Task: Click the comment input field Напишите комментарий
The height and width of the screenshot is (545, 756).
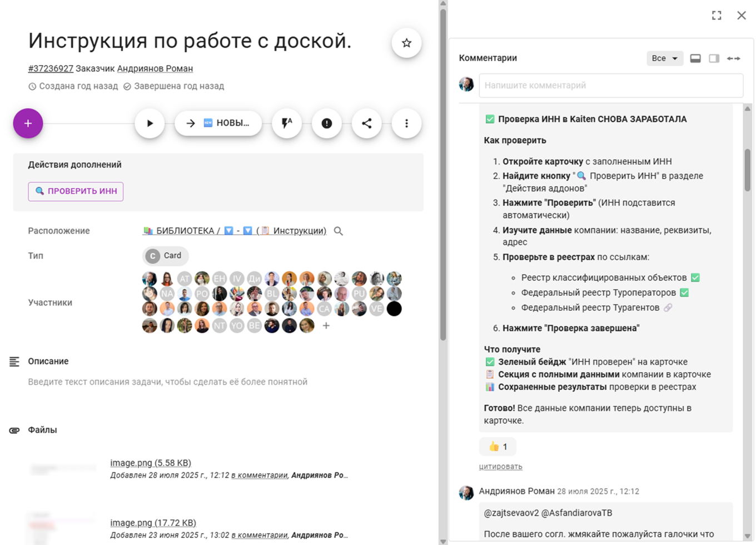Action: pyautogui.click(x=610, y=85)
